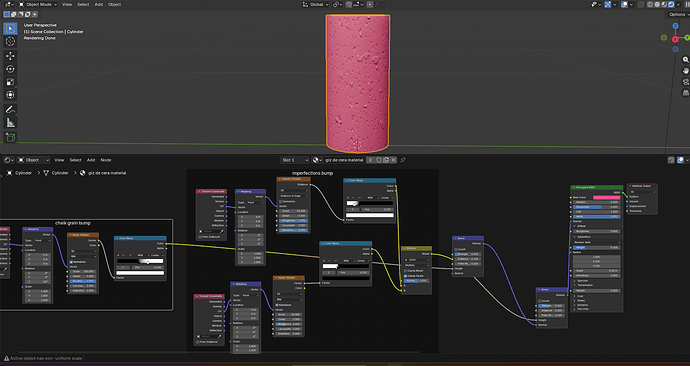The height and width of the screenshot is (366, 690).
Task: Toggle viewport gizmos button
Action: [608, 4]
